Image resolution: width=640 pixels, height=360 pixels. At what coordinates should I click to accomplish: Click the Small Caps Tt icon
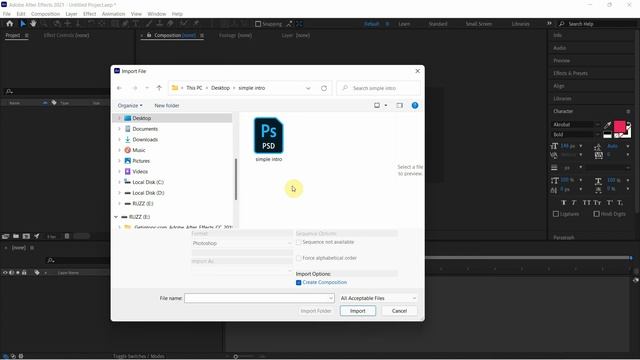597,202
